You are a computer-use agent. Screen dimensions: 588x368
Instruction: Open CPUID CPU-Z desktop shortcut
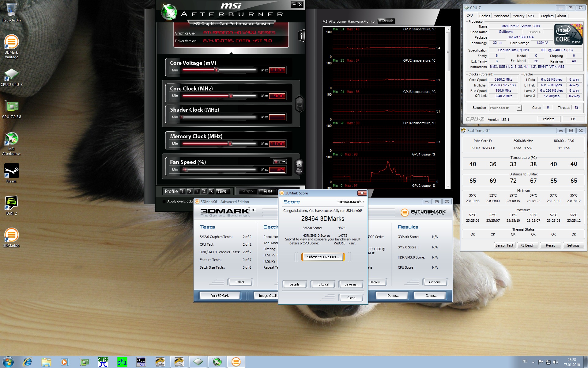click(12, 77)
